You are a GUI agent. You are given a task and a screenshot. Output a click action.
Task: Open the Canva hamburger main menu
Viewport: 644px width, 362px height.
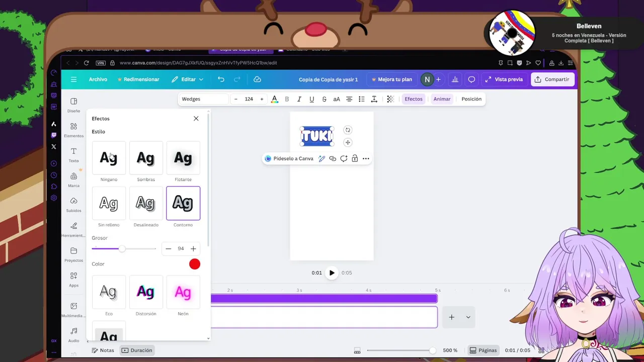pos(73,79)
